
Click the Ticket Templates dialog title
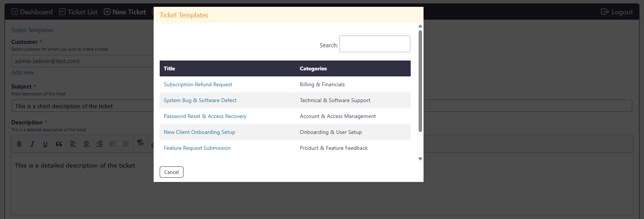pos(184,15)
